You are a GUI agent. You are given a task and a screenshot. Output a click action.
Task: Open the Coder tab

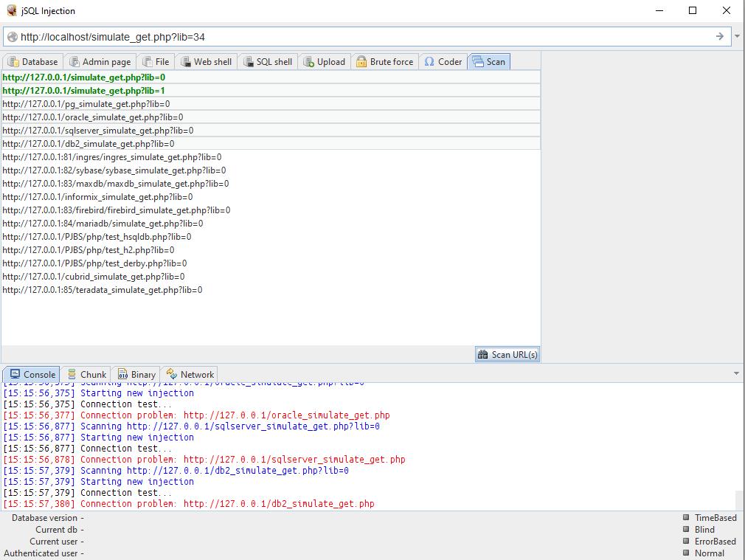point(443,62)
